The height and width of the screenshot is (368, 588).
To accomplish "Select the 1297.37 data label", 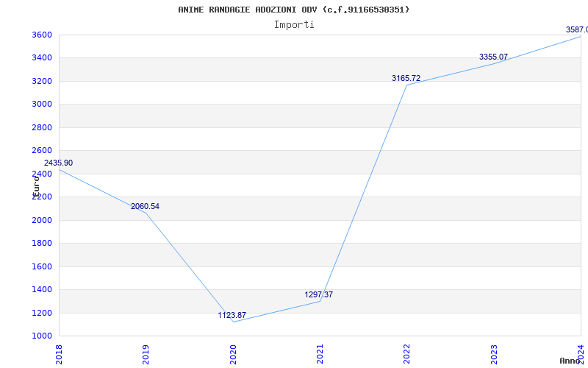I will point(319,294).
